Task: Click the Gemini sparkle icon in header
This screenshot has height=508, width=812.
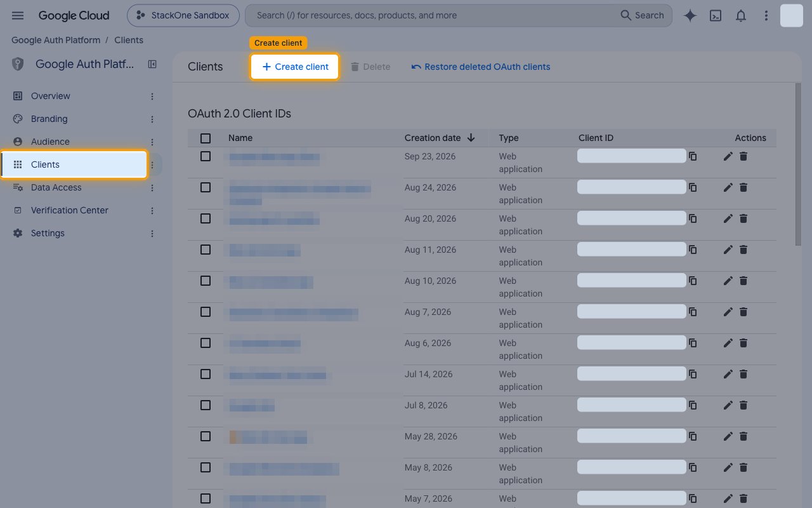Action: (x=690, y=16)
